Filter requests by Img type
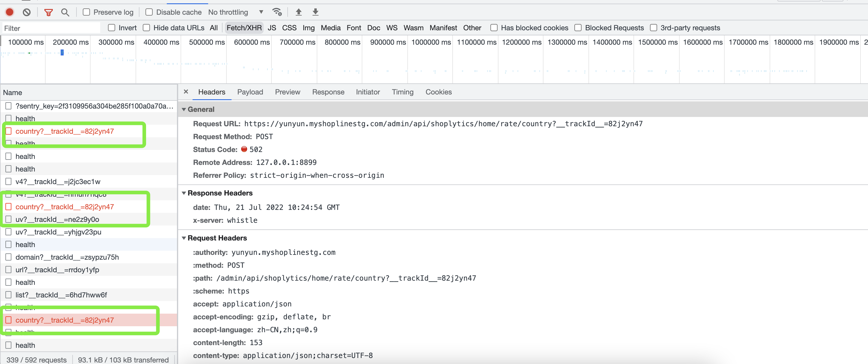Screen dimensions: 868x364 click(308, 28)
